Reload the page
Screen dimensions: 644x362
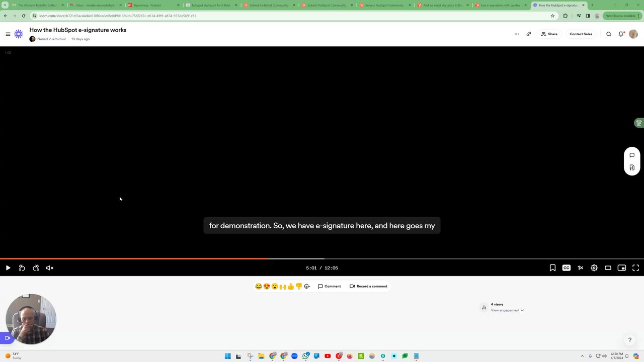(x=23, y=16)
